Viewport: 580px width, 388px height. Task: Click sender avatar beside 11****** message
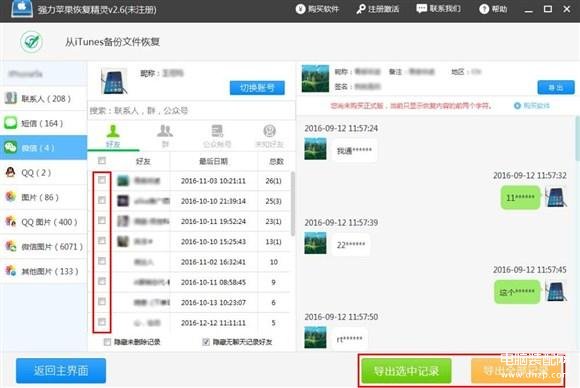(556, 197)
